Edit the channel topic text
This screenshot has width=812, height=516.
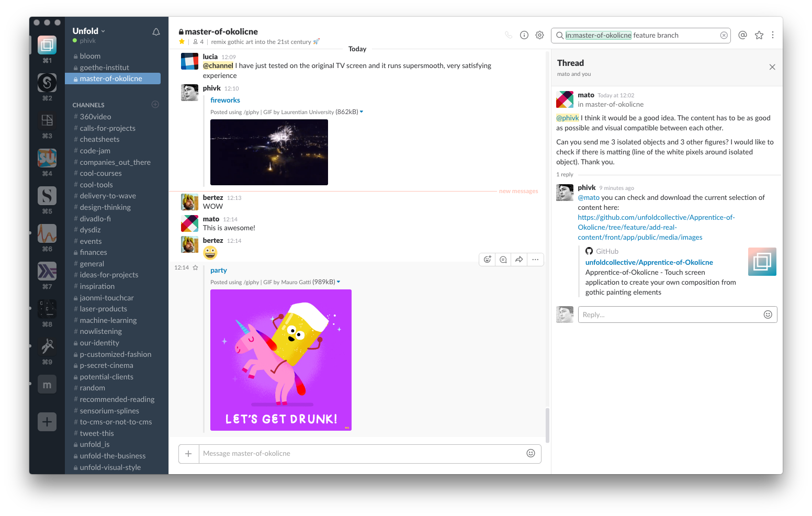(265, 42)
